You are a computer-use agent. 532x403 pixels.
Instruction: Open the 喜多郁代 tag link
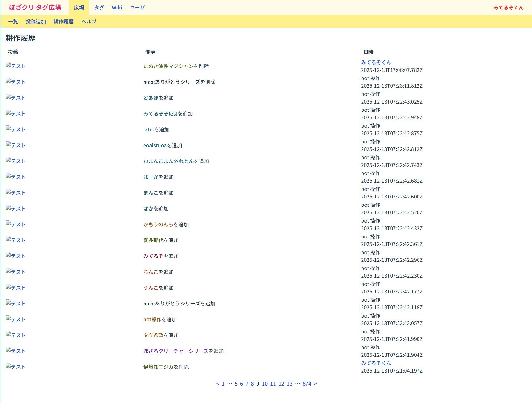point(153,240)
